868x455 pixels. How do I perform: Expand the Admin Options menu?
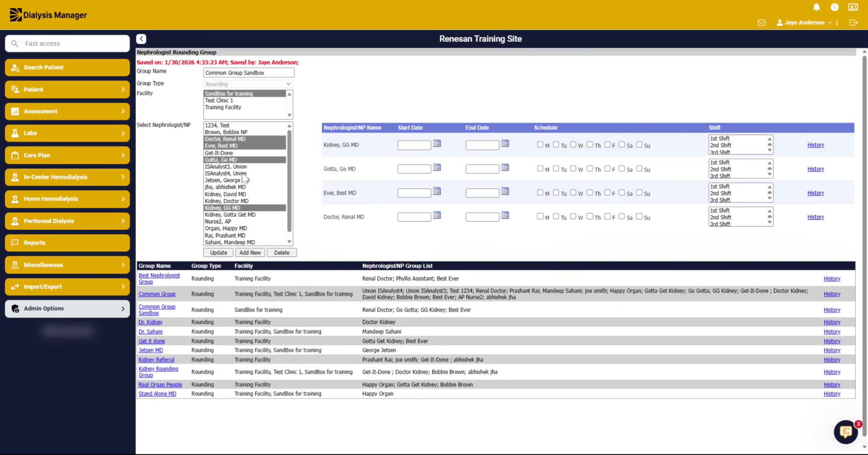pyautogui.click(x=67, y=309)
